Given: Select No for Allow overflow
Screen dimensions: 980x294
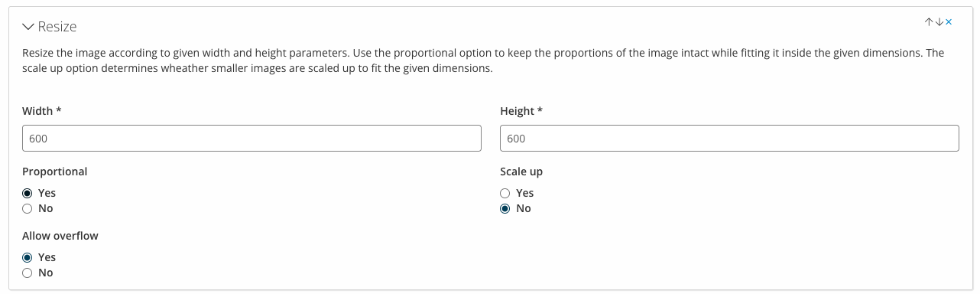Looking at the screenshot, I should click(28, 273).
